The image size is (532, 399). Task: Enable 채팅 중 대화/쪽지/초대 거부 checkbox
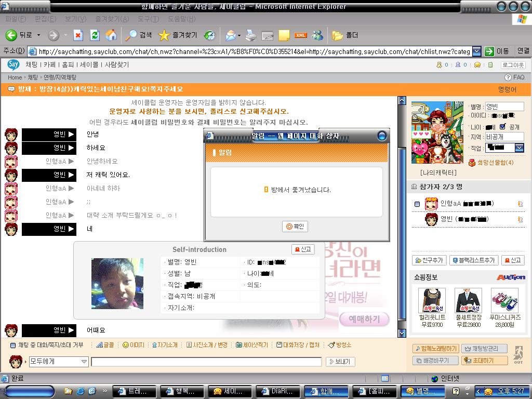[x=14, y=345]
